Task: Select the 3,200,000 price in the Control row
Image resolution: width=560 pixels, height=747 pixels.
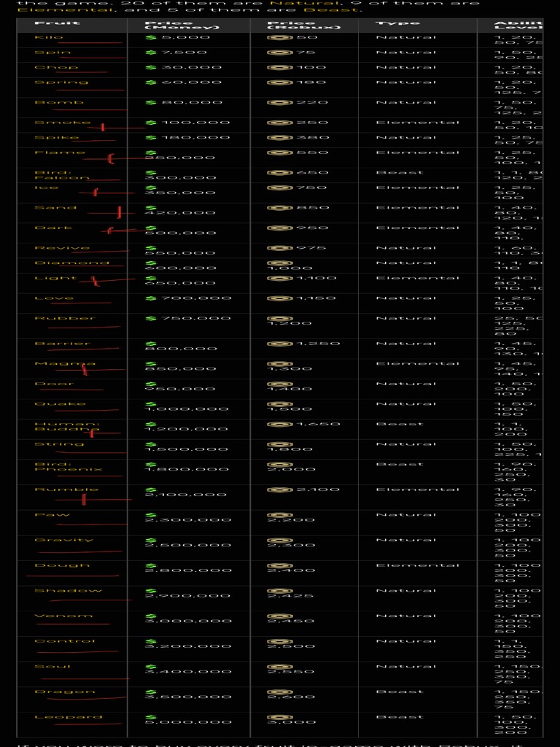Action: [188, 646]
